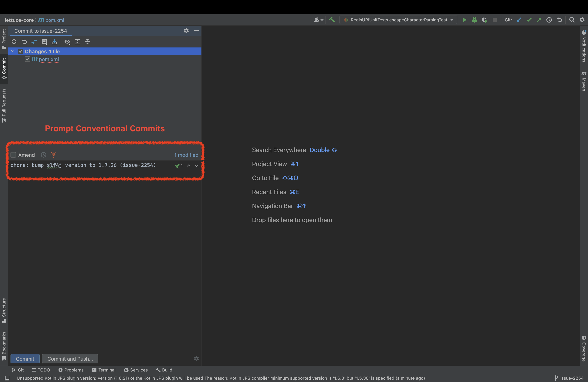Open the Terminal tool window tab
The height and width of the screenshot is (382, 588).
click(104, 370)
